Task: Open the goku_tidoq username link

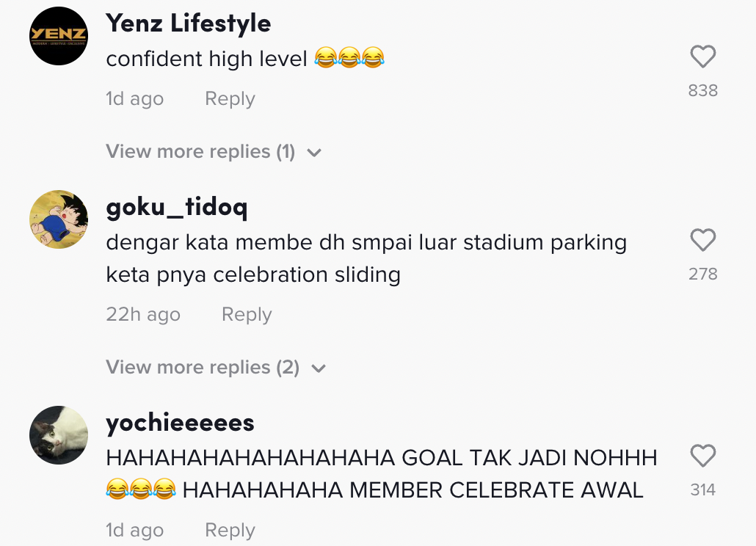Action: click(x=177, y=208)
